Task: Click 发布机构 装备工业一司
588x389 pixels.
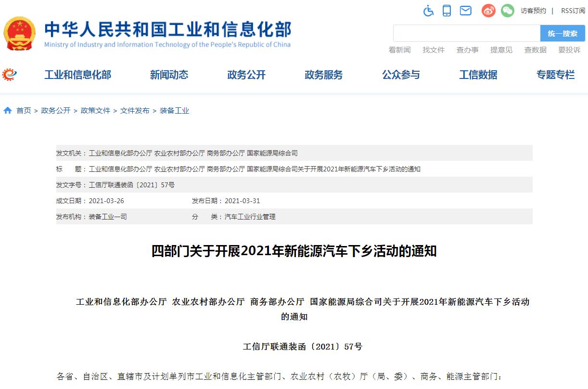Action: tap(91, 217)
